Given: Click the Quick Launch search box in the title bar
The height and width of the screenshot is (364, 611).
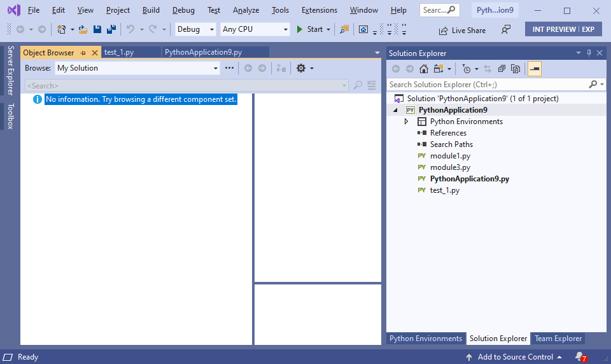Looking at the screenshot, I should (x=440, y=10).
